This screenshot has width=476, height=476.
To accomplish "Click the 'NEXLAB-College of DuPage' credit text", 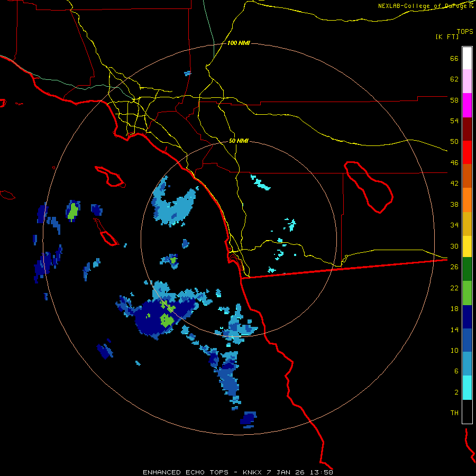I will tap(422, 6).
